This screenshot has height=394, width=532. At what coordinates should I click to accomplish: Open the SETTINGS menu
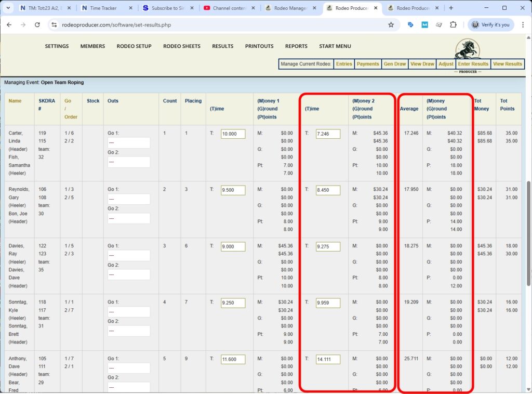point(56,46)
